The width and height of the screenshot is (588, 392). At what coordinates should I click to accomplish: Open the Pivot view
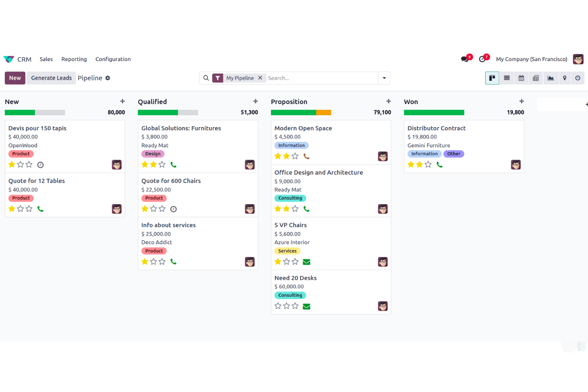coord(536,78)
